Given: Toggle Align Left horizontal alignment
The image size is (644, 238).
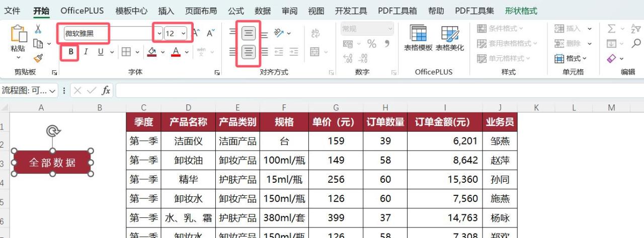Looking at the screenshot, I should click(x=233, y=52).
